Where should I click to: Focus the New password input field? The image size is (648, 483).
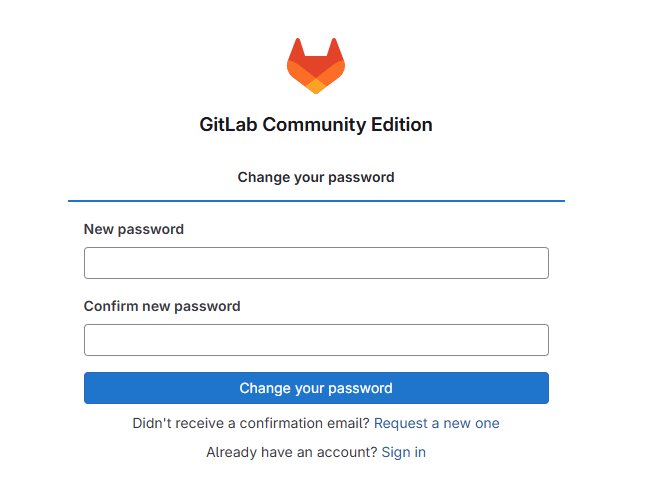pos(316,263)
